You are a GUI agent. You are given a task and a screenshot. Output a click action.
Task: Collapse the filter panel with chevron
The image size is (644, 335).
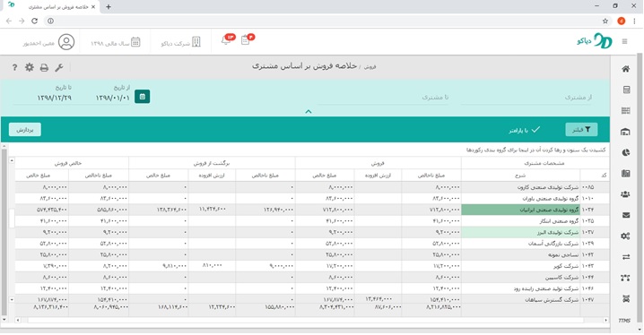309,112
